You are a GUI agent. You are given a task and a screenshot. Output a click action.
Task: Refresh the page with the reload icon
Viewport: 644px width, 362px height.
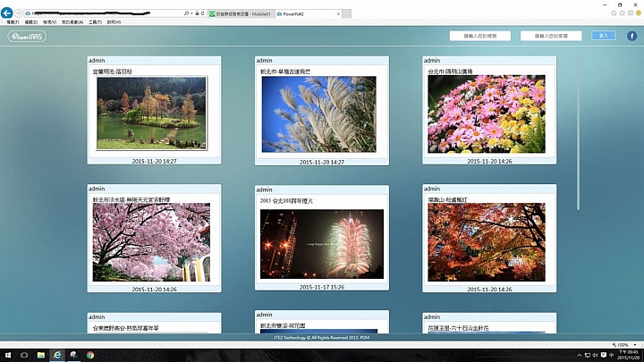click(202, 13)
